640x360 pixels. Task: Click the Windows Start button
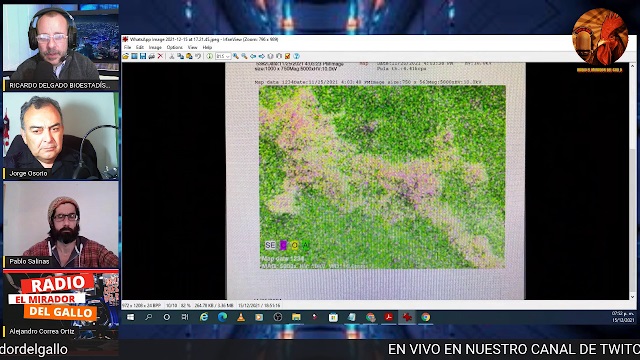tap(130, 317)
